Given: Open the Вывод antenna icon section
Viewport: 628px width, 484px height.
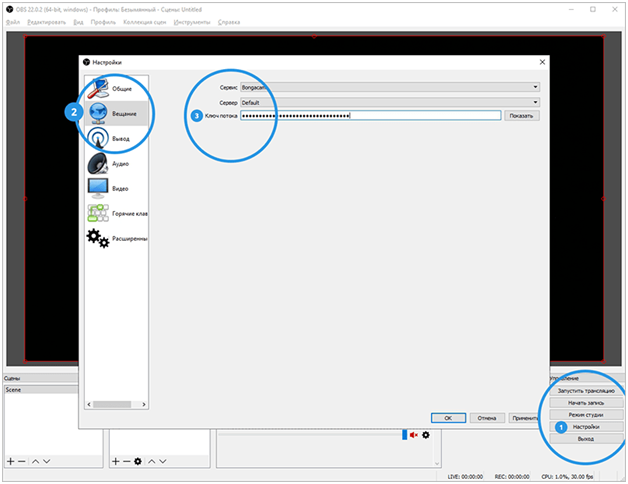Looking at the screenshot, I should coord(98,138).
